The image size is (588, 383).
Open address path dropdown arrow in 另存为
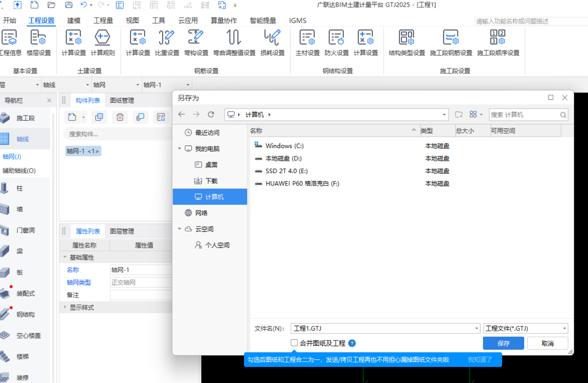(444, 115)
